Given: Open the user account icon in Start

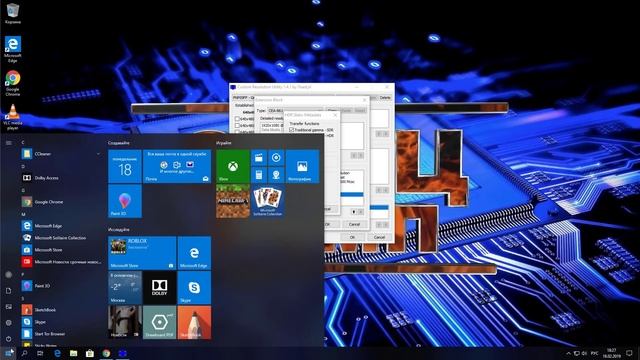Looking at the screenshot, I should (x=9, y=275).
